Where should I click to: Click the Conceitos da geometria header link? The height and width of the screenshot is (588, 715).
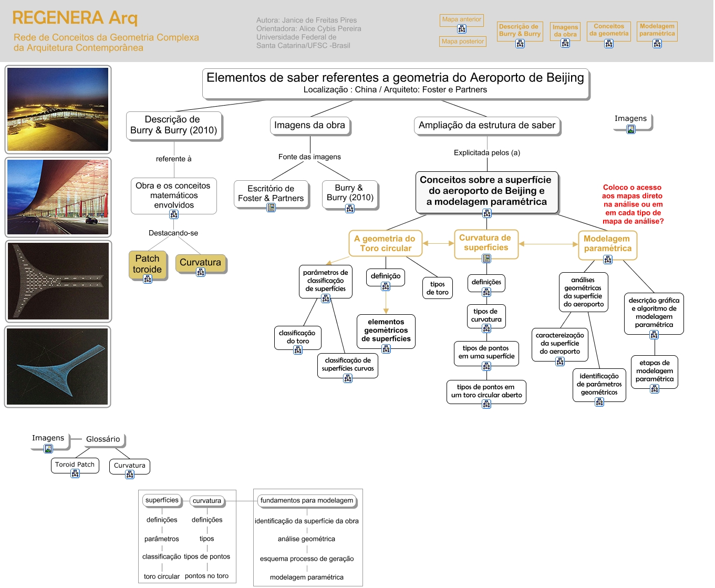(608, 30)
